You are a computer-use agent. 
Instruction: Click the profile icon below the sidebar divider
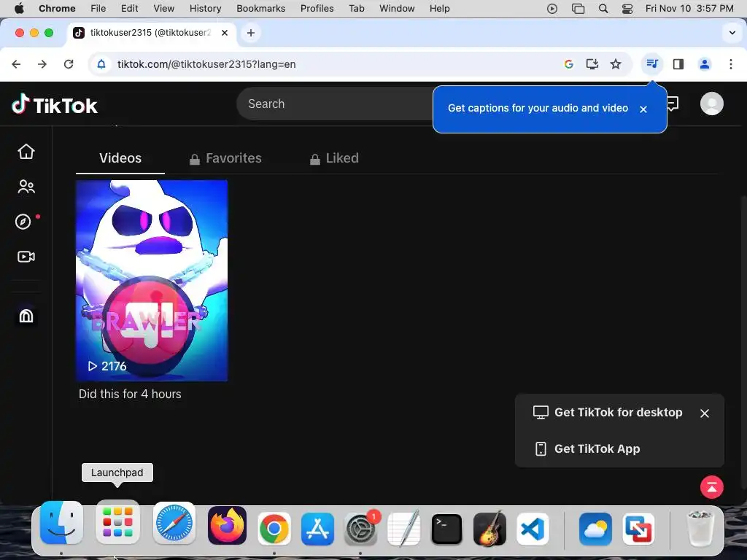click(26, 316)
